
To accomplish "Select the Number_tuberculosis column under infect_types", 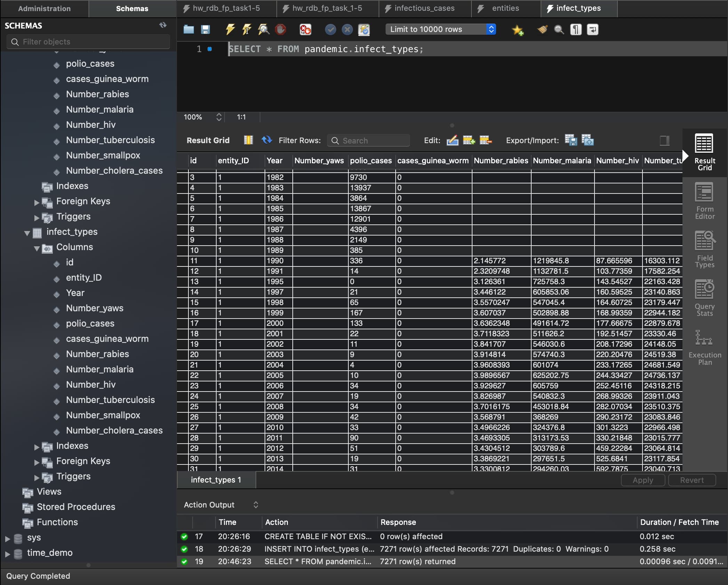I will [110, 400].
